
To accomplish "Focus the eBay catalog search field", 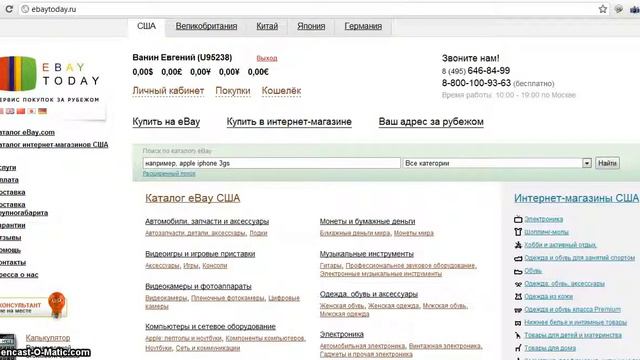I will pyautogui.click(x=271, y=163).
